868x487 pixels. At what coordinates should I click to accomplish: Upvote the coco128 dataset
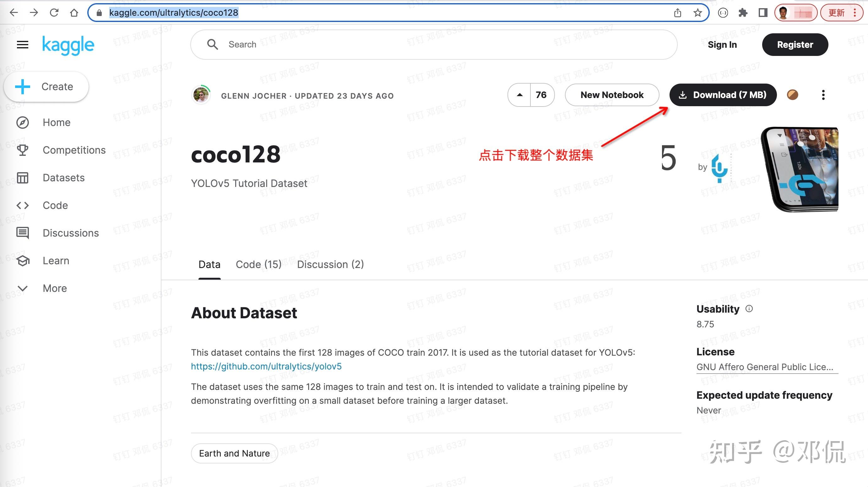[520, 95]
